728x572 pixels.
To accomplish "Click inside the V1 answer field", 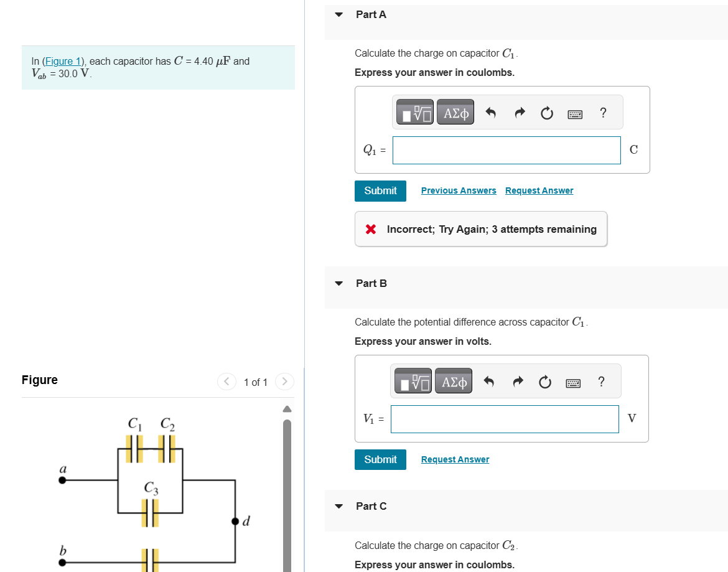I will [x=504, y=419].
